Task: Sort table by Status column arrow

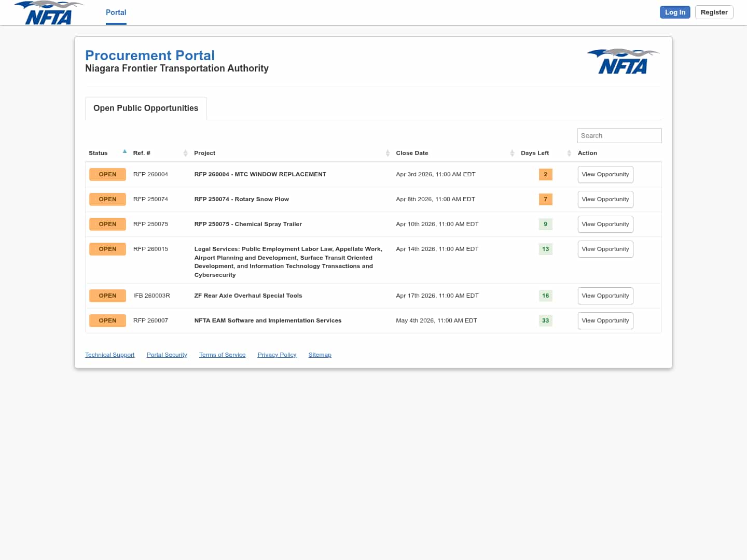Action: coord(125,152)
